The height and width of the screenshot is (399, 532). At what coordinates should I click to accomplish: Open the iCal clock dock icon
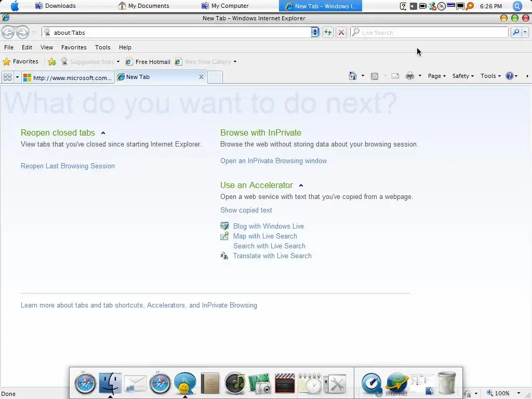coord(310,383)
